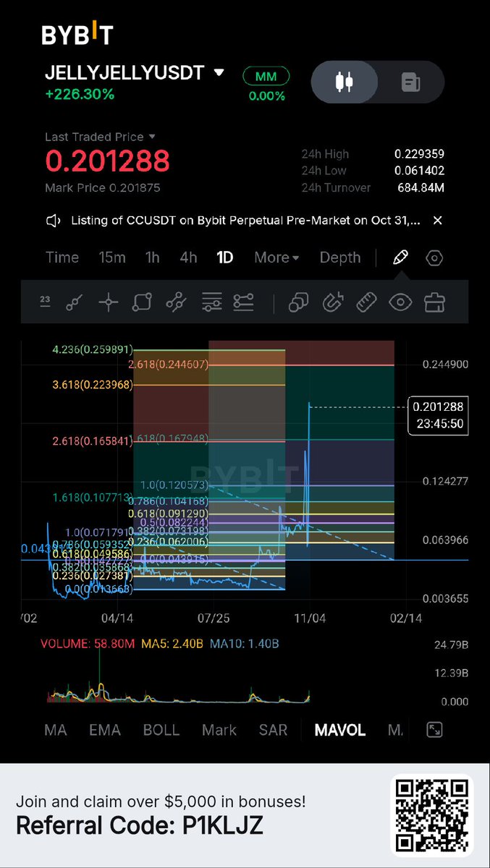Click the referral QR code
490x868 pixels.
tap(432, 815)
